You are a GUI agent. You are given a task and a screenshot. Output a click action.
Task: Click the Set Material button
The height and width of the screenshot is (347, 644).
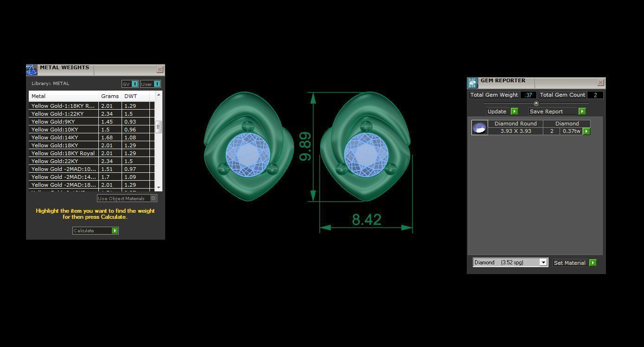click(574, 263)
